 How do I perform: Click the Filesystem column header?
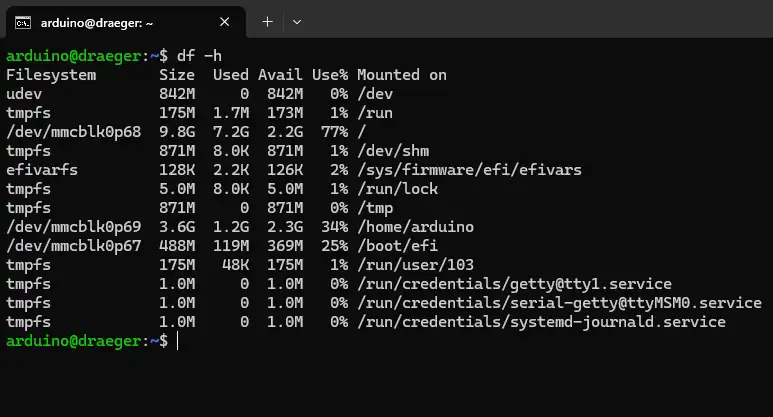(x=51, y=75)
